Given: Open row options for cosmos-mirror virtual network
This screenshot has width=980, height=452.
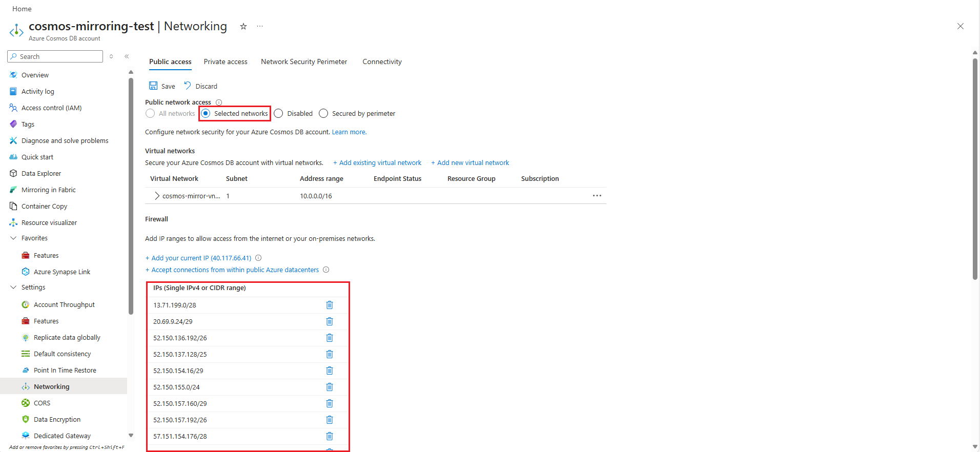Looking at the screenshot, I should 597,196.
